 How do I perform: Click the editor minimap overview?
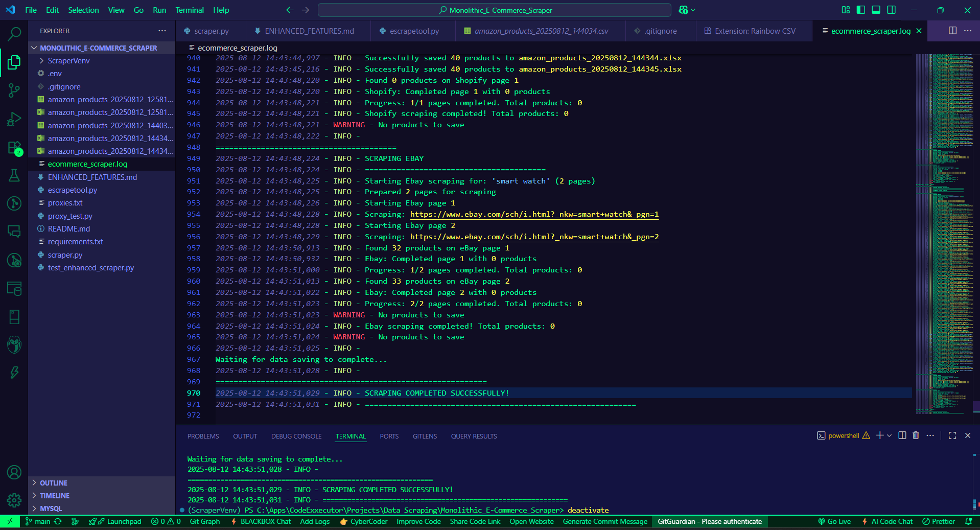click(x=944, y=234)
